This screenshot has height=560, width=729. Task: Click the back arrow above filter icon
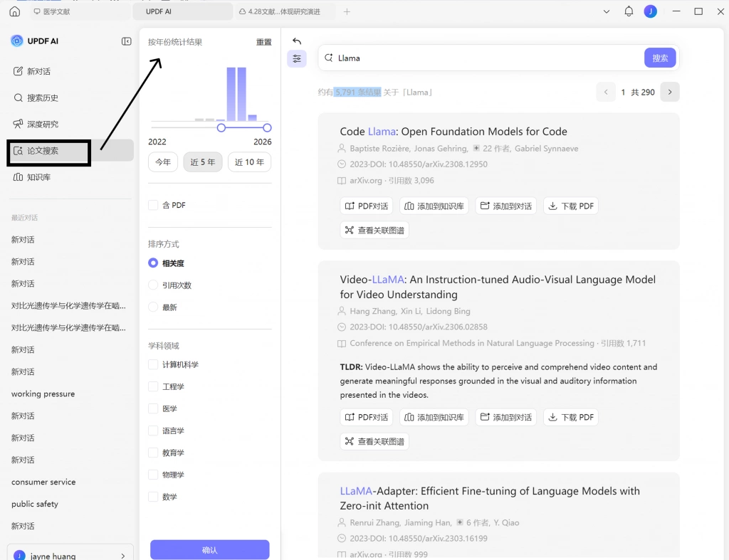coord(297,41)
